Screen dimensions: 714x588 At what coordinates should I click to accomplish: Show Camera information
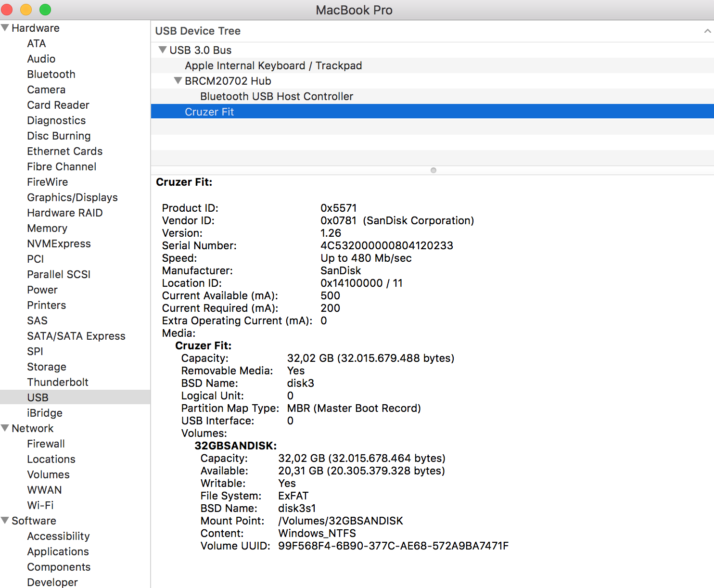(46, 89)
